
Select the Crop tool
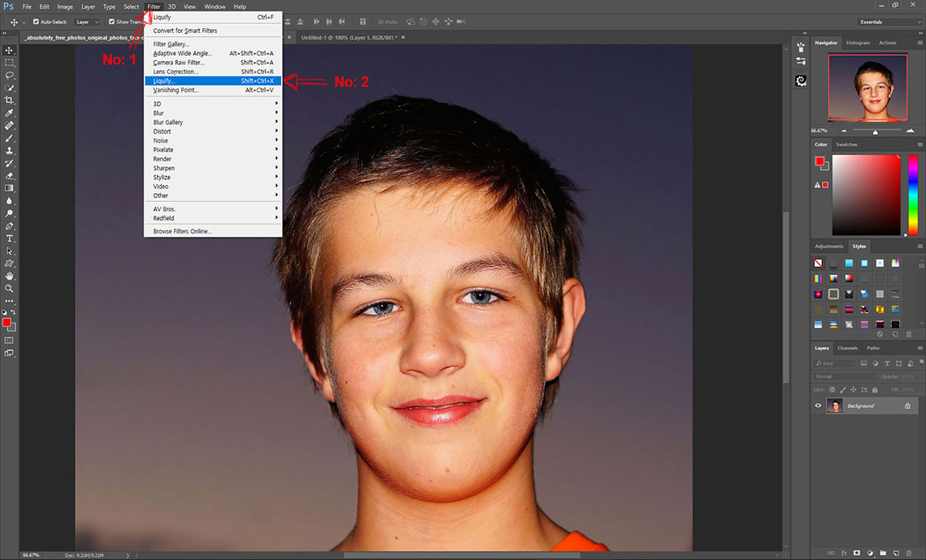point(9,101)
